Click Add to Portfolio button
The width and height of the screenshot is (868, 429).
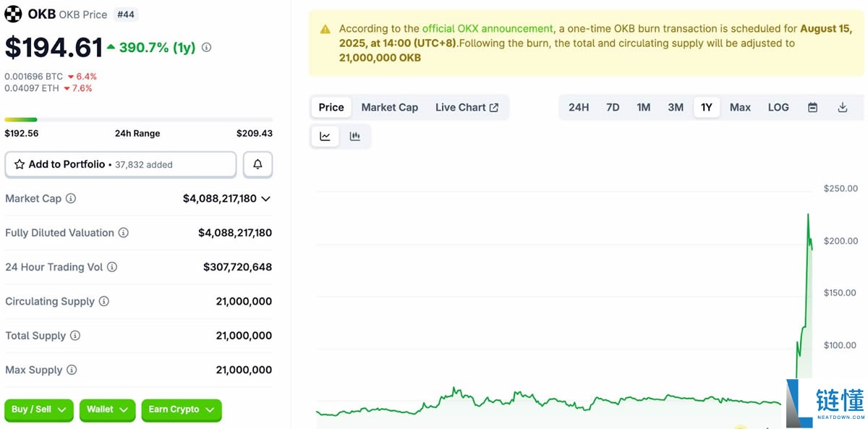pos(120,165)
